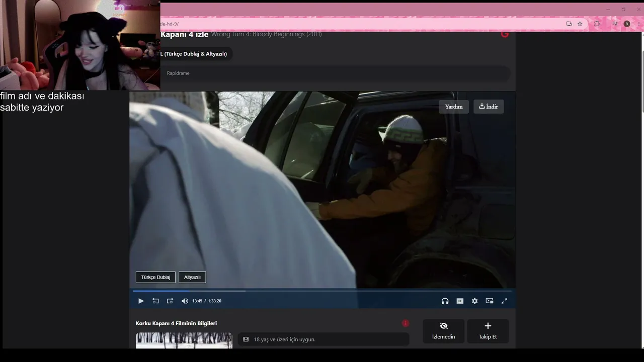Click the red G logo icon
644x362 pixels.
coord(505,34)
